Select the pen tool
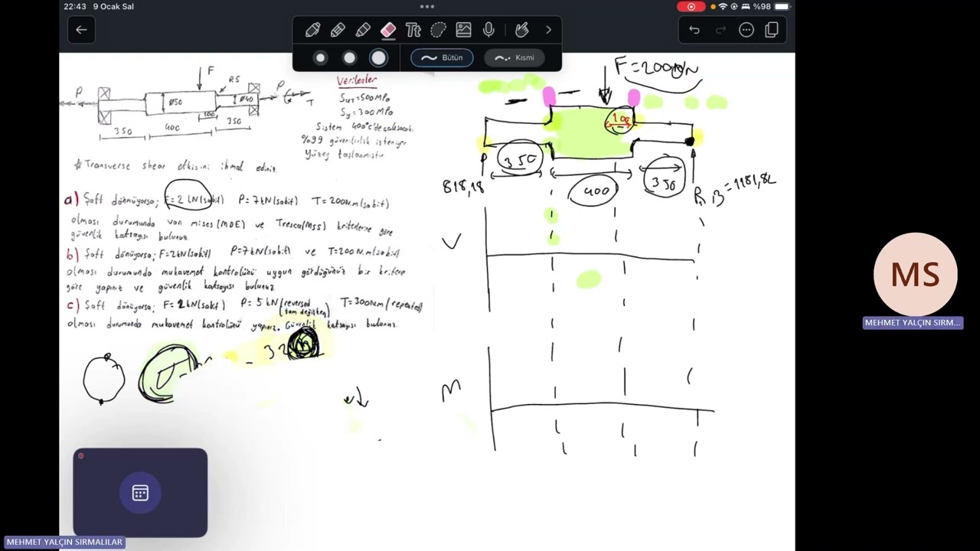The width and height of the screenshot is (980, 551). [312, 30]
